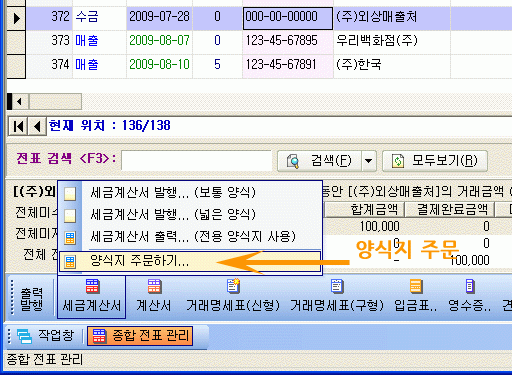Screen dimensions: 512x375
Task: Click the value 5 in row 374
Action: coord(217,66)
